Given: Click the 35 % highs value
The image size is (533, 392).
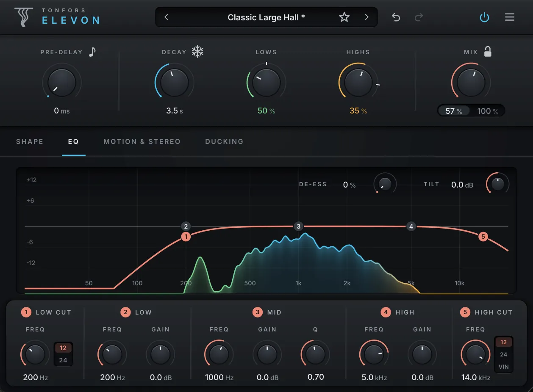Looking at the screenshot, I should (358, 111).
